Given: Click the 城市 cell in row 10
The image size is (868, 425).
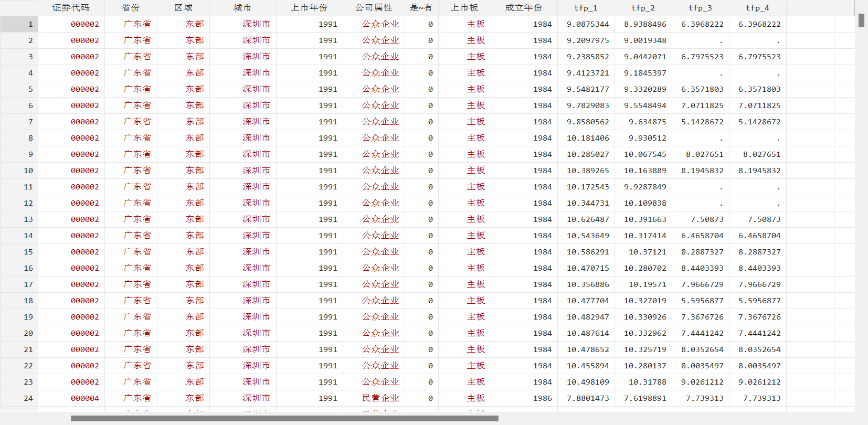Looking at the screenshot, I should click(256, 171).
